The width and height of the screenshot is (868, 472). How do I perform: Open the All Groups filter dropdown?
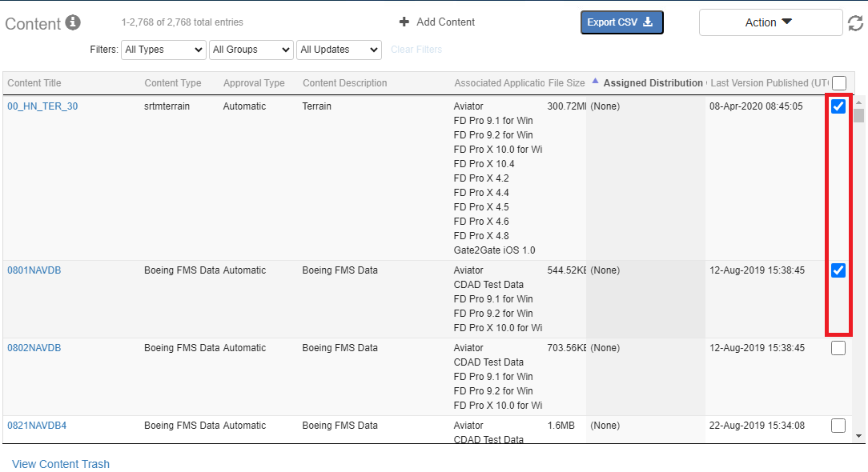click(251, 50)
